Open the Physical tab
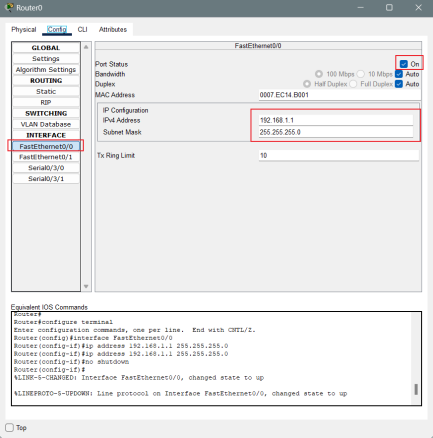 (x=24, y=29)
